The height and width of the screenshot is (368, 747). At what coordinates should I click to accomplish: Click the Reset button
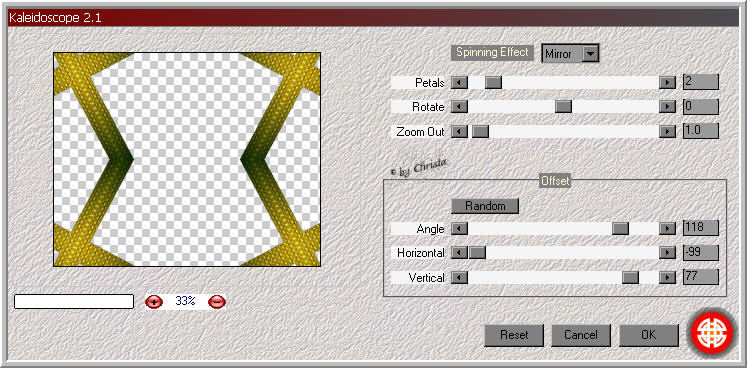[x=514, y=335]
